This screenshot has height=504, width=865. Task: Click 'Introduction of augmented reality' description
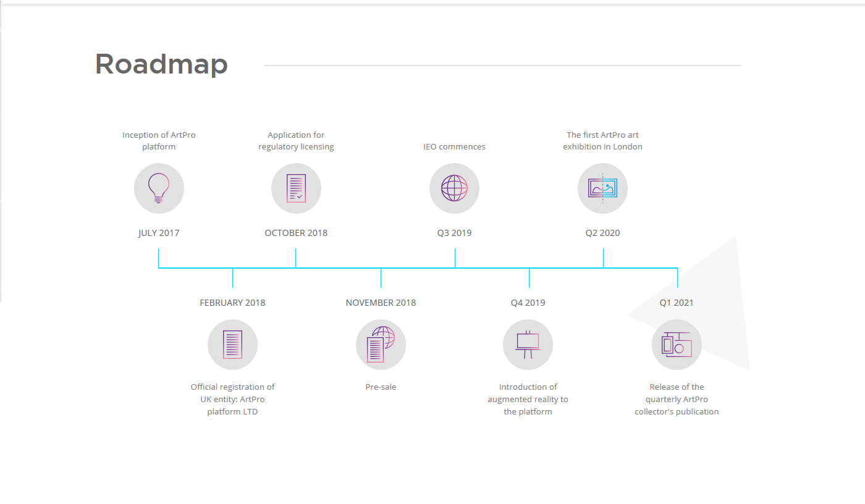(x=528, y=399)
